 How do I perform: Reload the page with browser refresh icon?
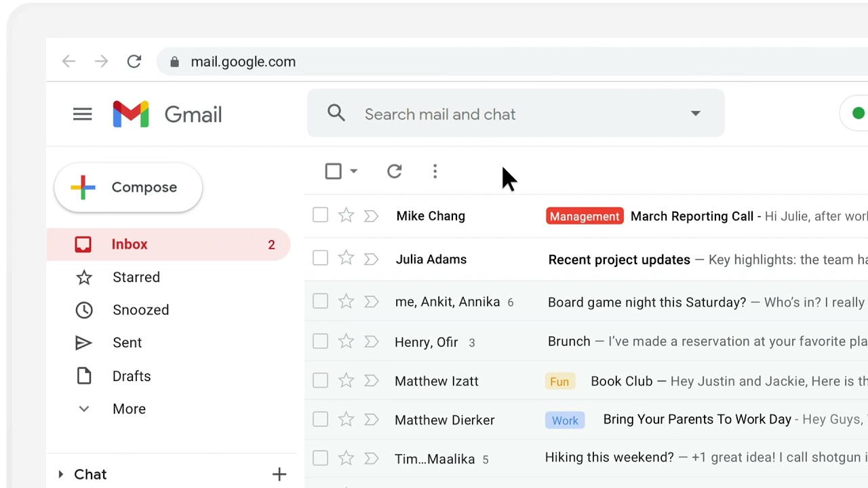(x=134, y=62)
